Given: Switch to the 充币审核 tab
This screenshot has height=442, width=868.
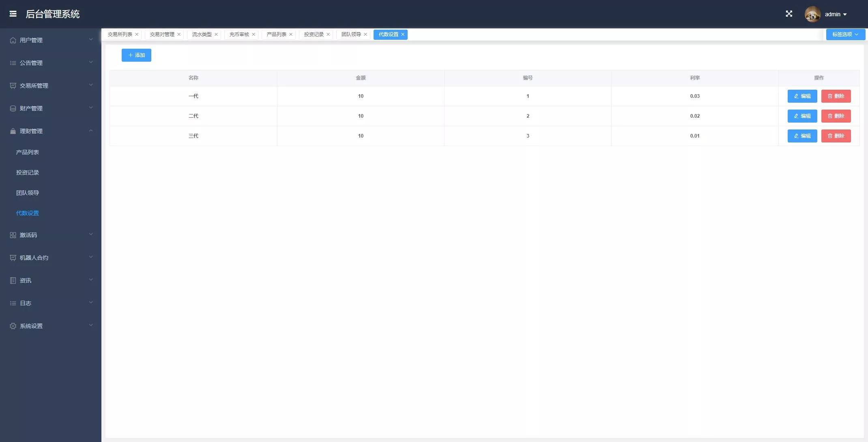Looking at the screenshot, I should [239, 34].
